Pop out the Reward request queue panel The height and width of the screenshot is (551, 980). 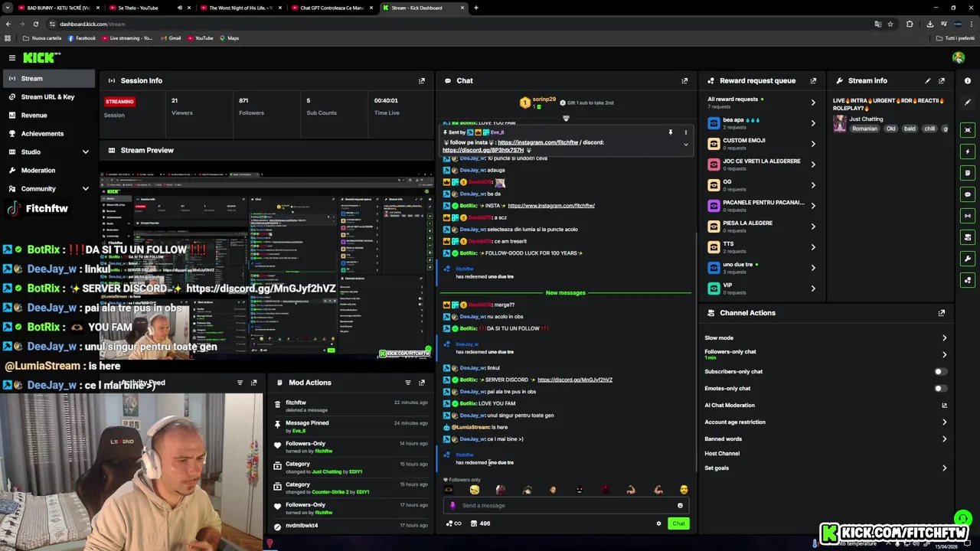click(x=813, y=80)
